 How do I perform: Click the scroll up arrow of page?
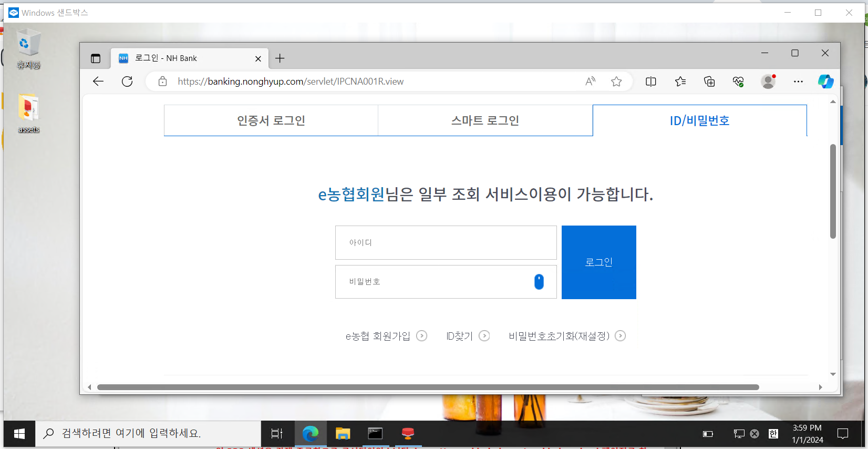coord(833,101)
